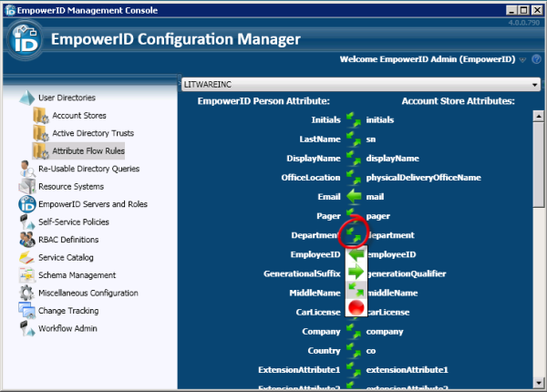Click the Pager person attribute label
The width and height of the screenshot is (547, 392).
click(328, 216)
